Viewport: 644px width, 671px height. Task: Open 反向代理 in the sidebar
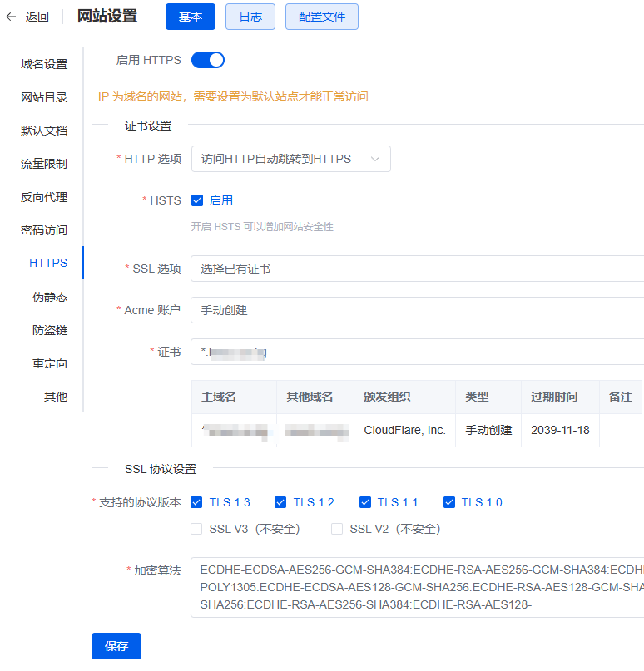[44, 197]
